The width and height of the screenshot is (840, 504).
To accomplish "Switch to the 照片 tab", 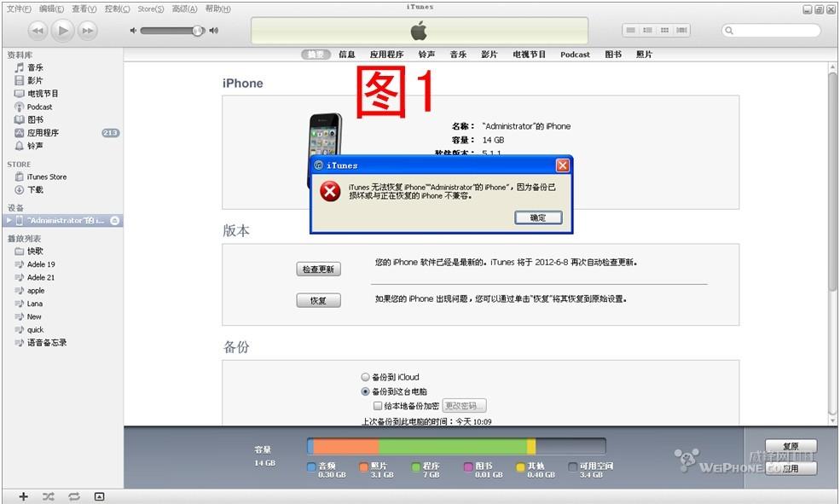I will (x=644, y=55).
